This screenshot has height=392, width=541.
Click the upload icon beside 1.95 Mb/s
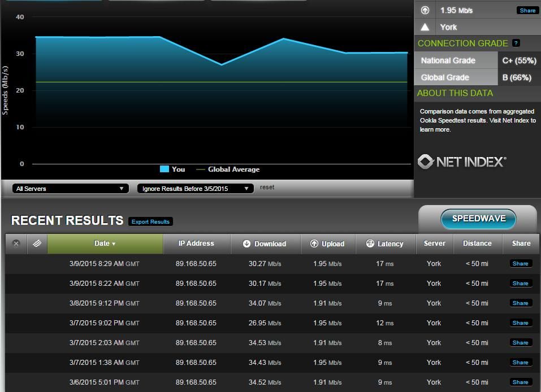click(425, 10)
